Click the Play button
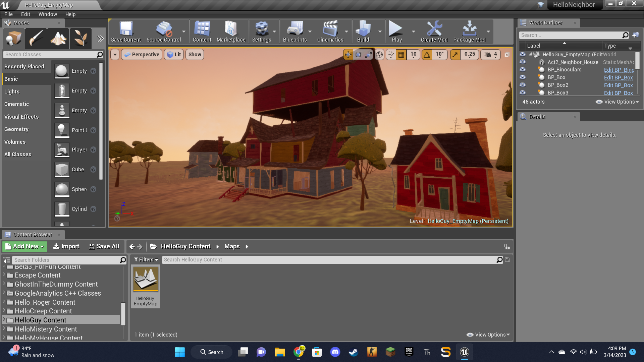Viewport: 644px width, 362px height. 396,32
